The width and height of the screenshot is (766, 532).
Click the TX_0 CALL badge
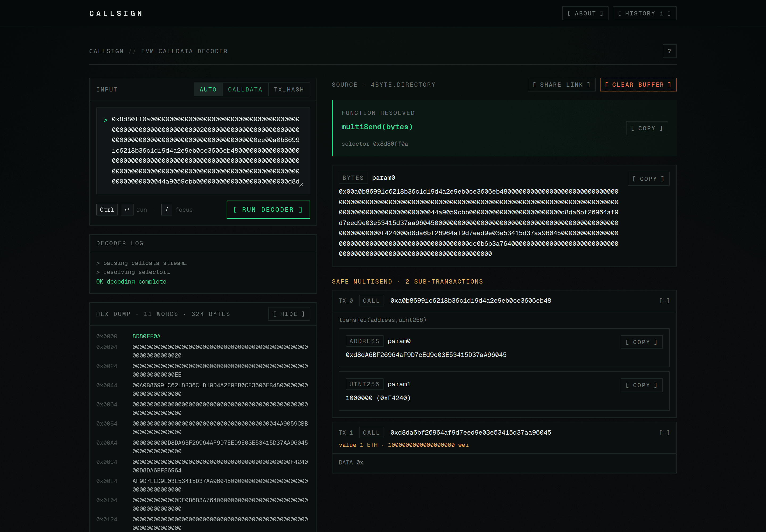pos(371,301)
